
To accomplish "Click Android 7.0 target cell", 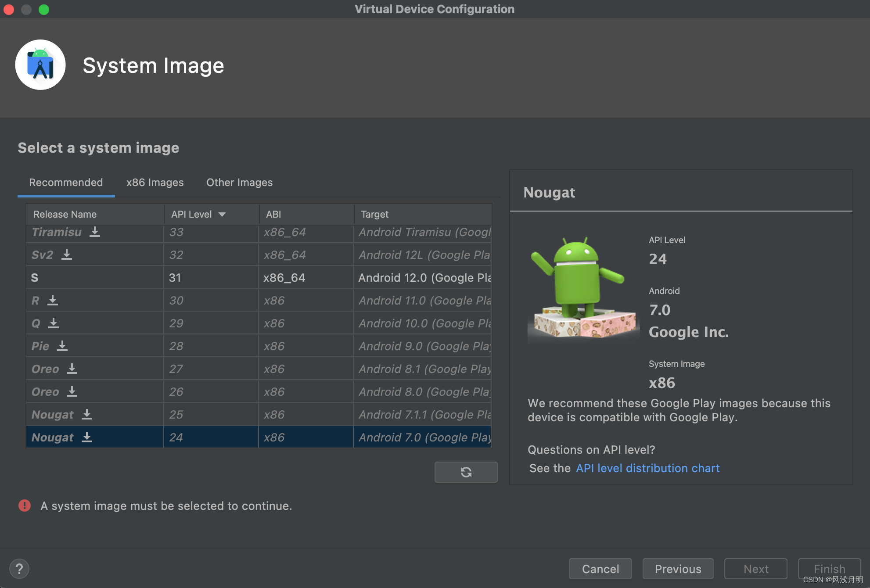I will pos(423,437).
